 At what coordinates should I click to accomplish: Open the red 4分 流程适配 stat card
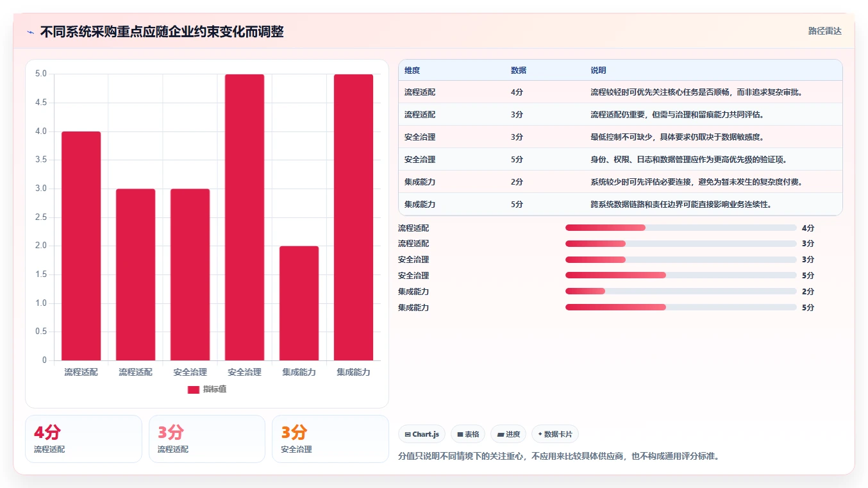point(83,439)
